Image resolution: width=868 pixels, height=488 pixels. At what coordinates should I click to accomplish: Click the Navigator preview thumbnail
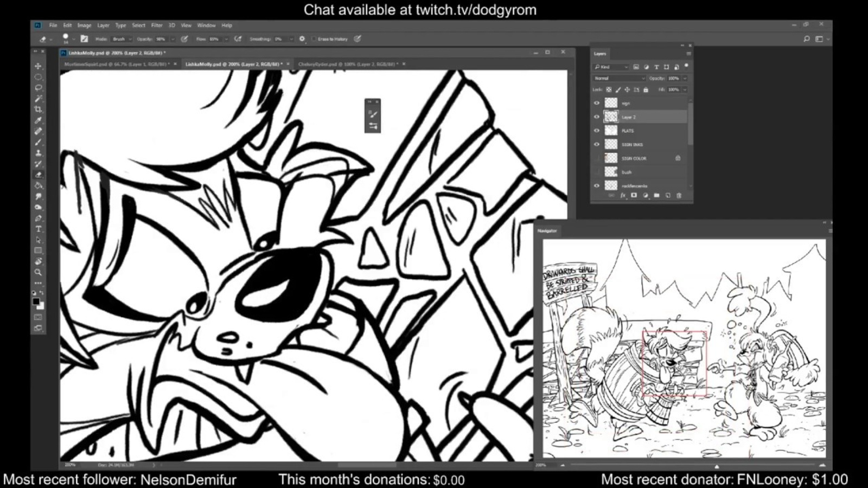point(684,349)
